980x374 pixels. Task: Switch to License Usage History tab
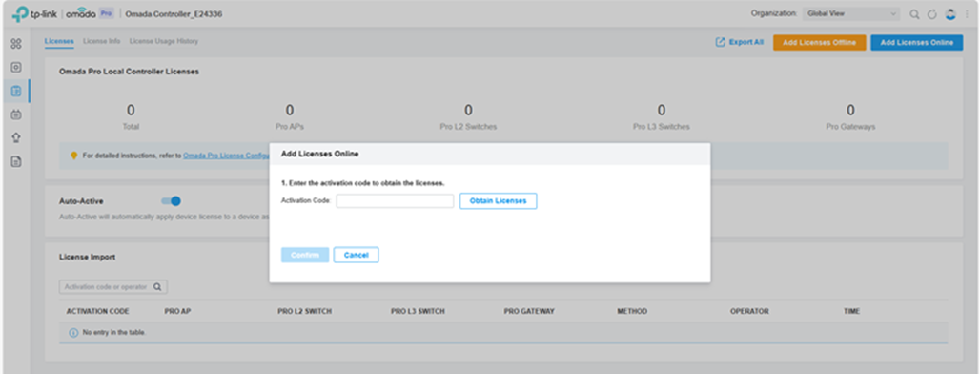(164, 41)
